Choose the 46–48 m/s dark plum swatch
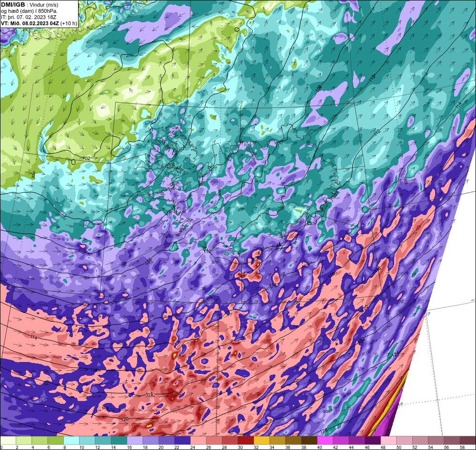 tap(372, 440)
